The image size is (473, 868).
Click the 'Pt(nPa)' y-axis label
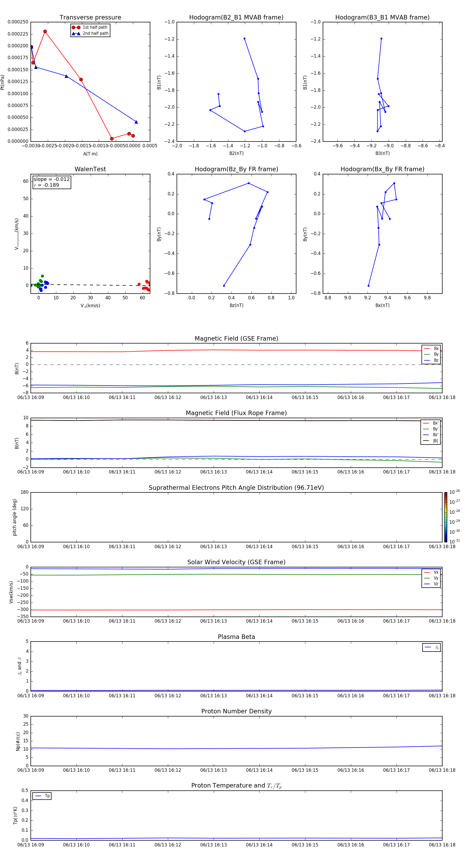click(3, 82)
